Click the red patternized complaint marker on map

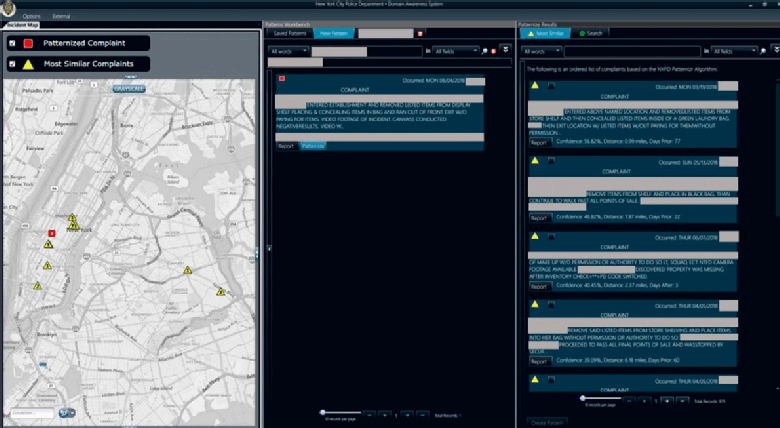52,233
